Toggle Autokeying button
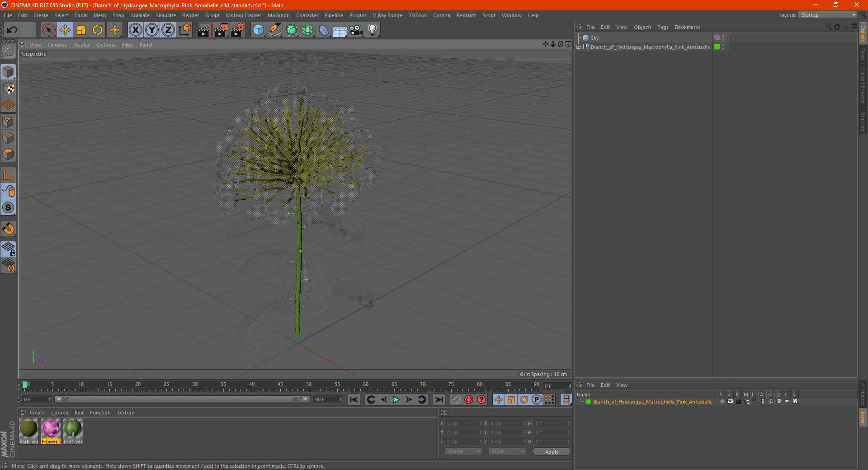 tap(469, 399)
